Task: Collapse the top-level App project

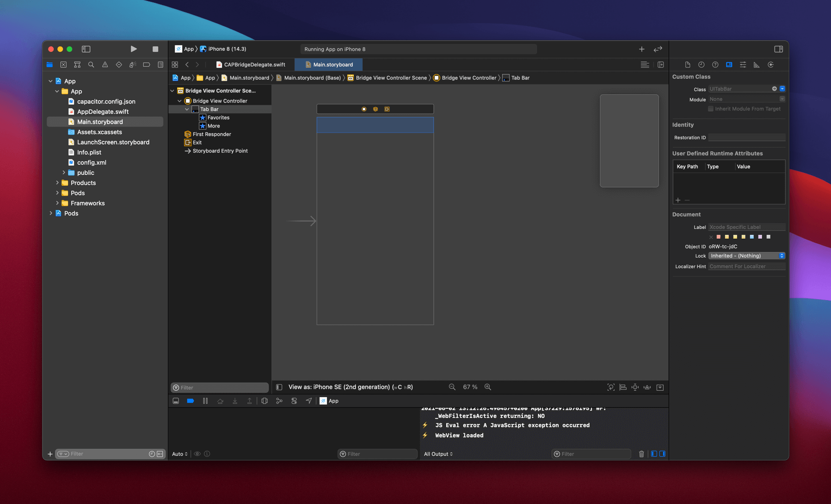Action: tap(50, 81)
